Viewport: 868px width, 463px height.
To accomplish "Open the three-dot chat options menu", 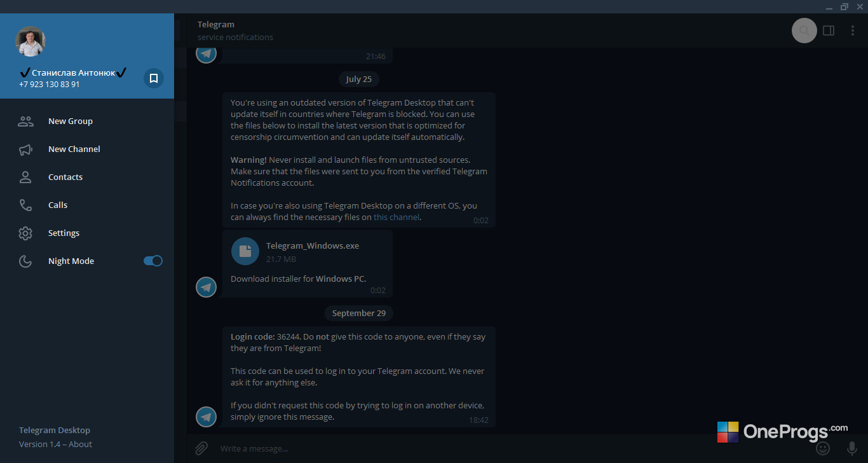I will [x=853, y=31].
